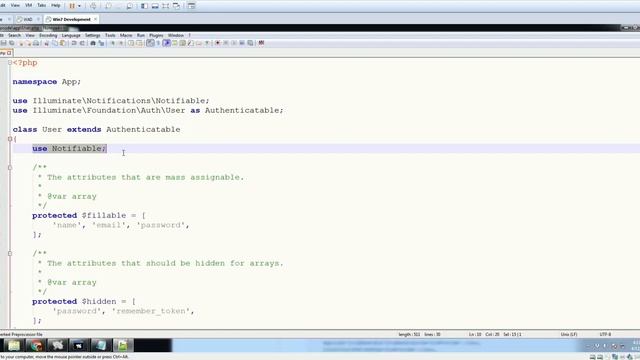This screenshot has height=360, width=640.
Task: Click the 'protected $hidden = [' line
Action: (x=84, y=301)
